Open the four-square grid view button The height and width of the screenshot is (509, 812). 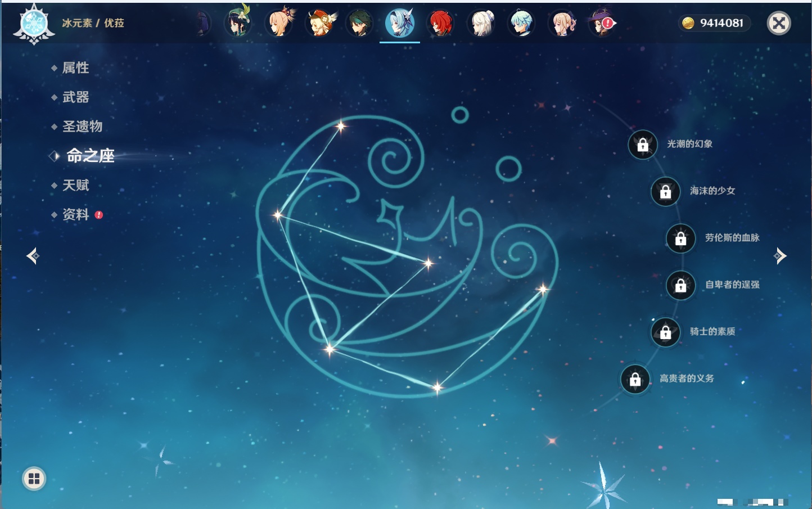click(x=34, y=479)
